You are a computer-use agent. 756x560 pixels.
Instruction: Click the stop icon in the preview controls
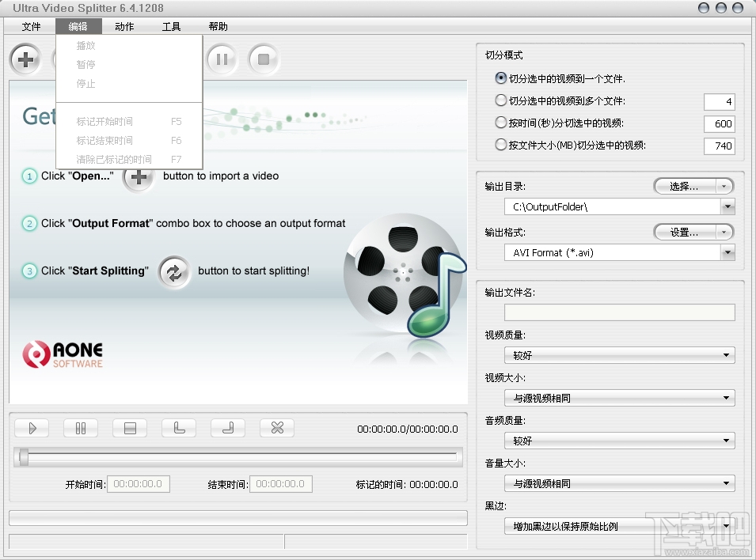coord(130,427)
